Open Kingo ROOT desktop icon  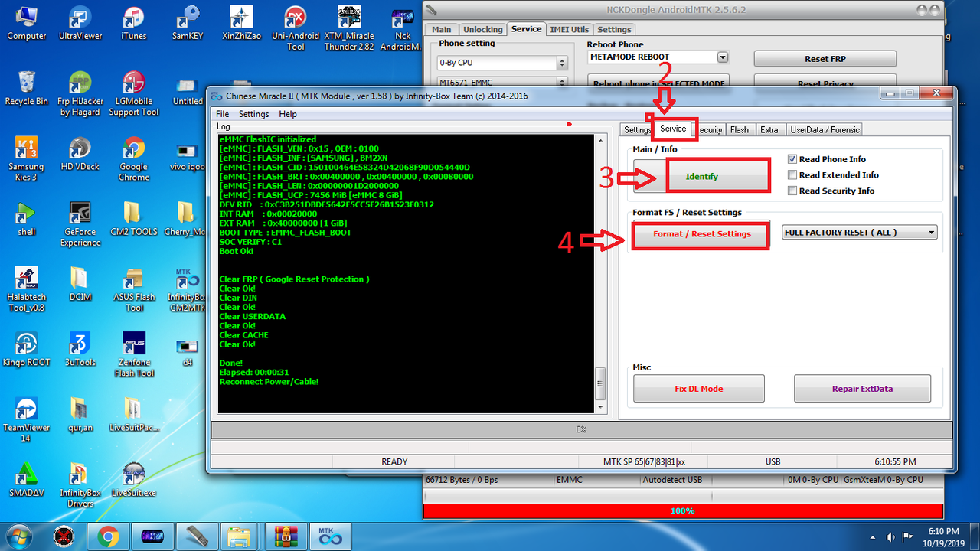(x=27, y=349)
